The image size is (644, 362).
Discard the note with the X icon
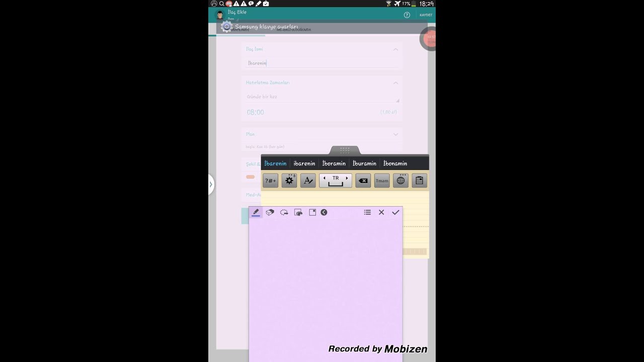(x=381, y=212)
